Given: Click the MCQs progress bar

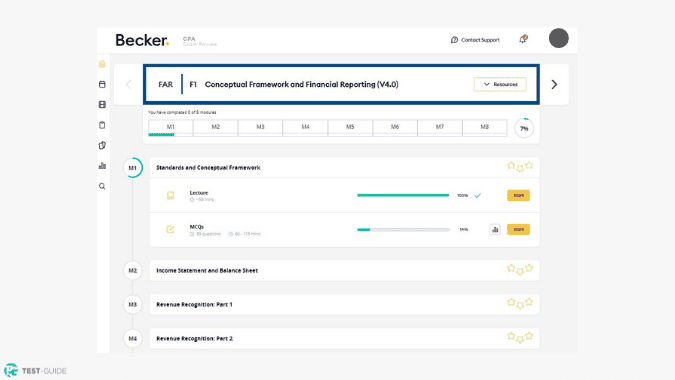Looking at the screenshot, I should point(403,229).
